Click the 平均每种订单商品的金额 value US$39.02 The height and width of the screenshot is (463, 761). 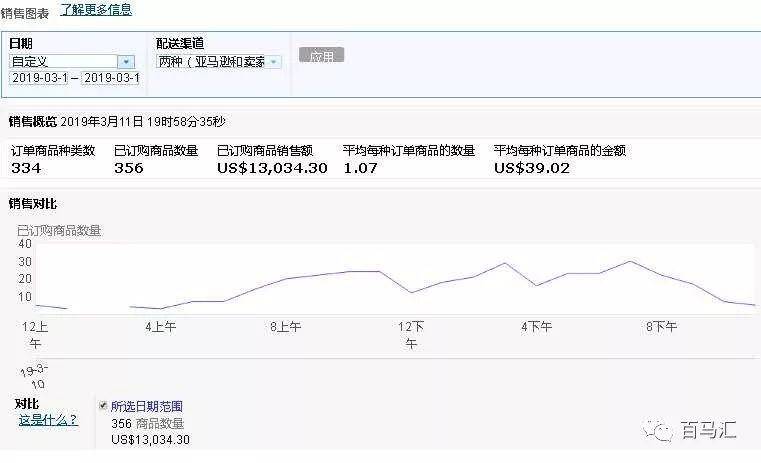point(532,168)
